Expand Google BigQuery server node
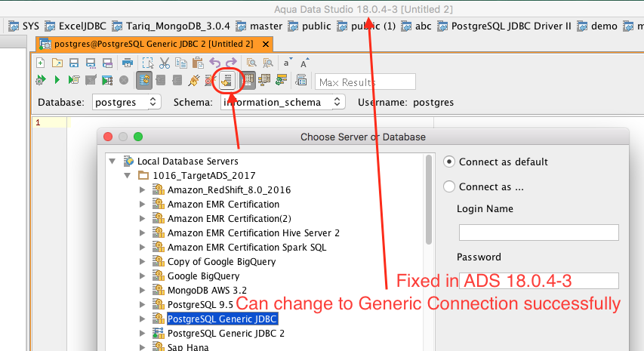This screenshot has height=351, width=644. [142, 276]
